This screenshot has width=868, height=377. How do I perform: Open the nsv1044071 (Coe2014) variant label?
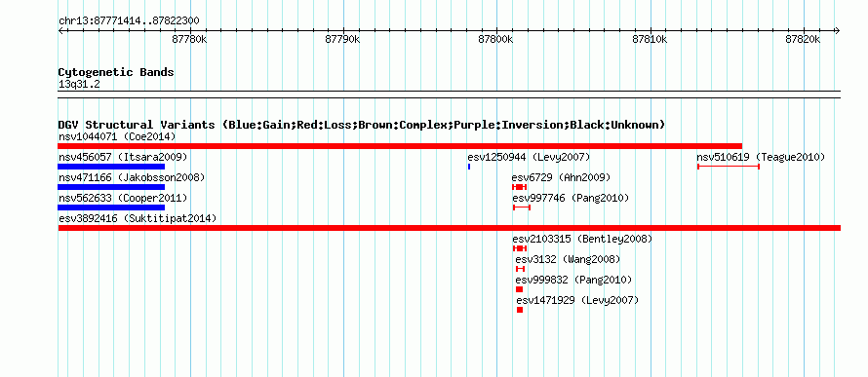tap(117, 136)
